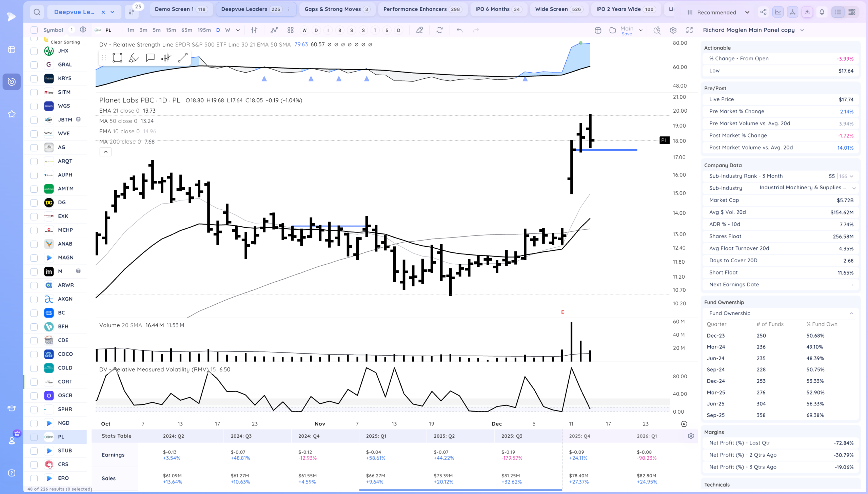Collapse the Fund Ownership section

(851, 313)
